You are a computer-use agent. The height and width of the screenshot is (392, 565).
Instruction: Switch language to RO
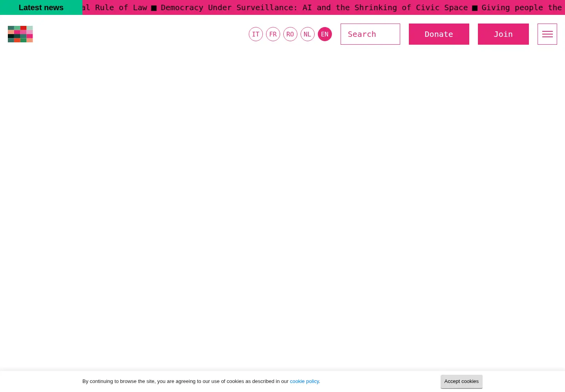[x=290, y=34]
